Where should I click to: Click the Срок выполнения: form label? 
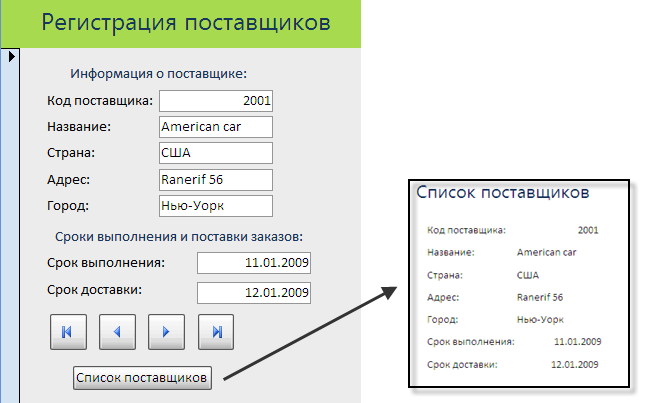tap(105, 263)
